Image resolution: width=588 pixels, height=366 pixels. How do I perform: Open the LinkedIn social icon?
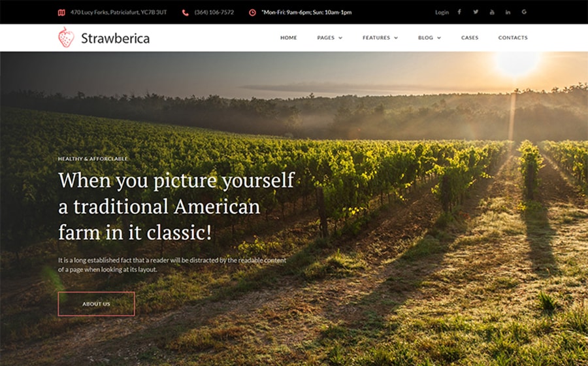(508, 12)
